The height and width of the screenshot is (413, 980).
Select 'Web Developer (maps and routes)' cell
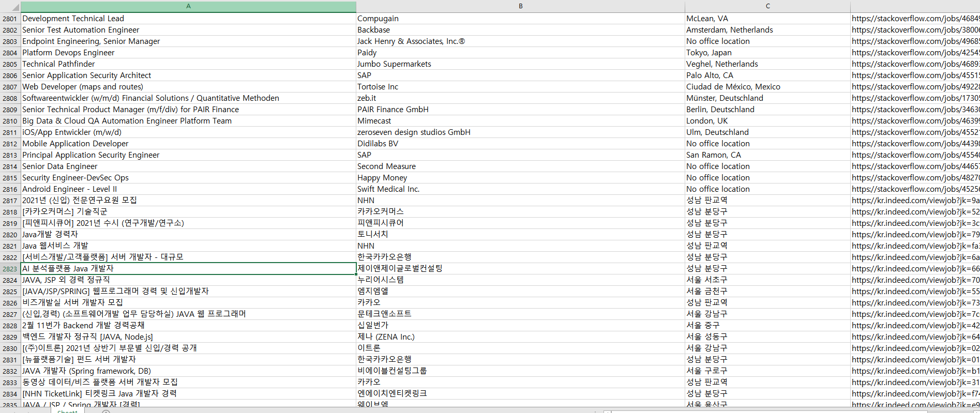pyautogui.click(x=188, y=87)
